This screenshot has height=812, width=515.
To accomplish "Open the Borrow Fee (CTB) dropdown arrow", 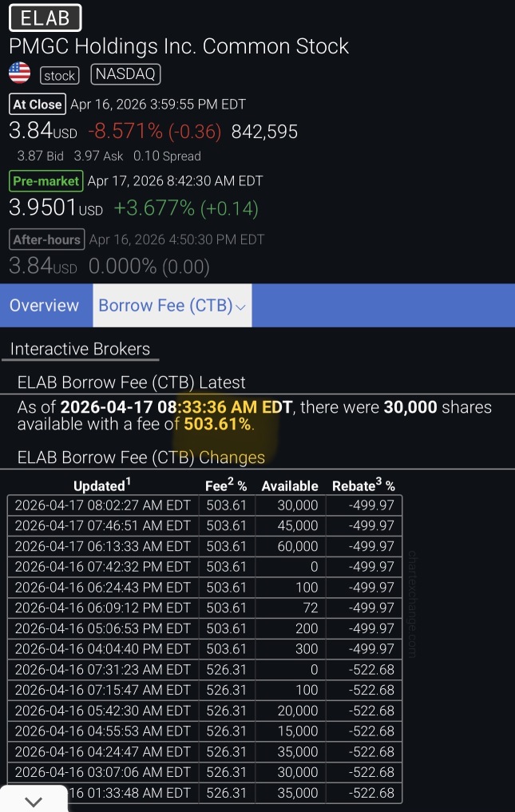I will coord(240,307).
